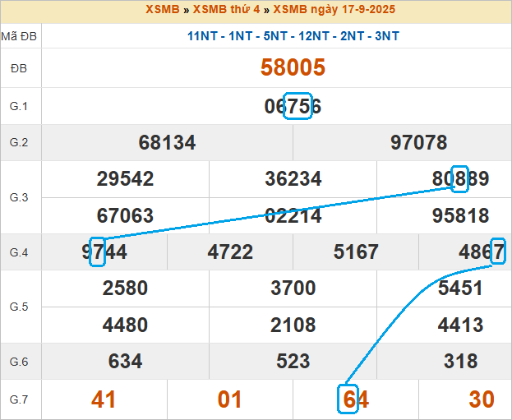This screenshot has width=512, height=420.
Task: Select the G.2 number 97078
Action: tap(418, 143)
